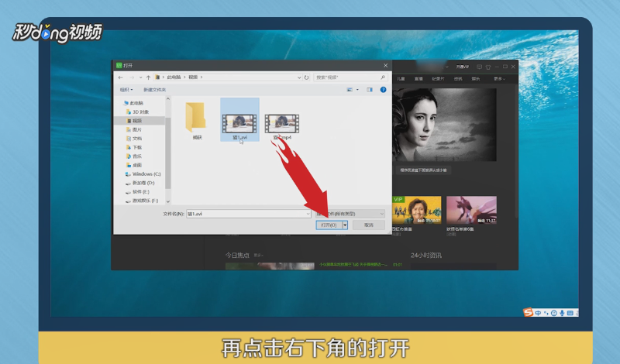The image size is (620, 364).
Task: Click the green news headline link
Action: [354, 264]
